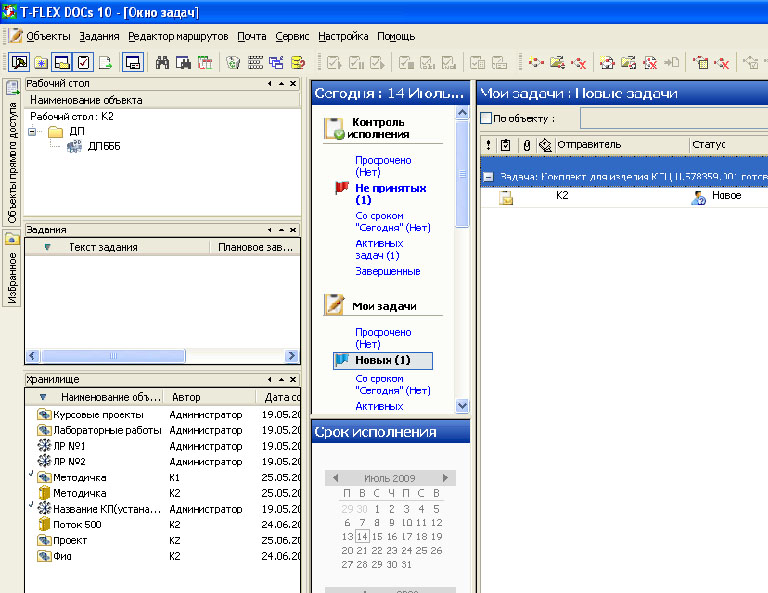Click the document with green arrow icon

[x=105, y=63]
